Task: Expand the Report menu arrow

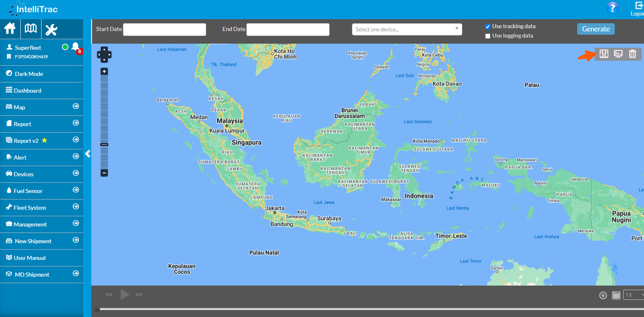Action: (76, 123)
